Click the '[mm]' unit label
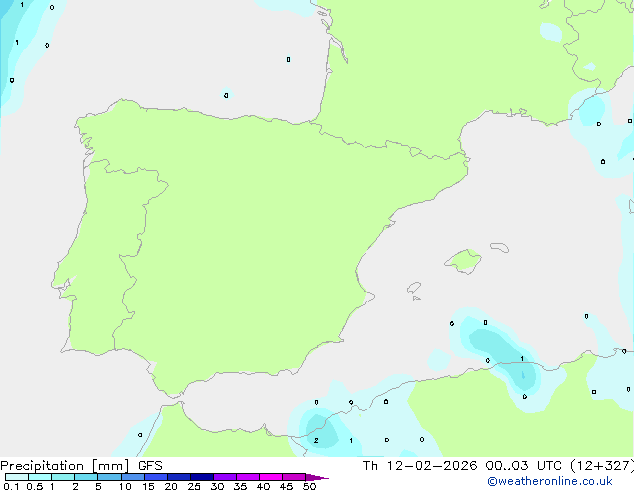 tap(111, 466)
